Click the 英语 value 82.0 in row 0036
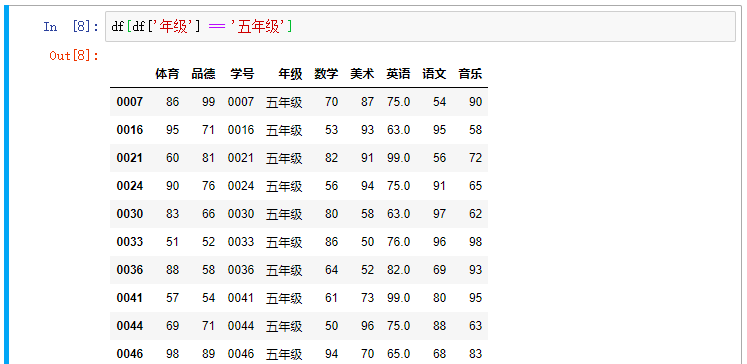 point(398,270)
